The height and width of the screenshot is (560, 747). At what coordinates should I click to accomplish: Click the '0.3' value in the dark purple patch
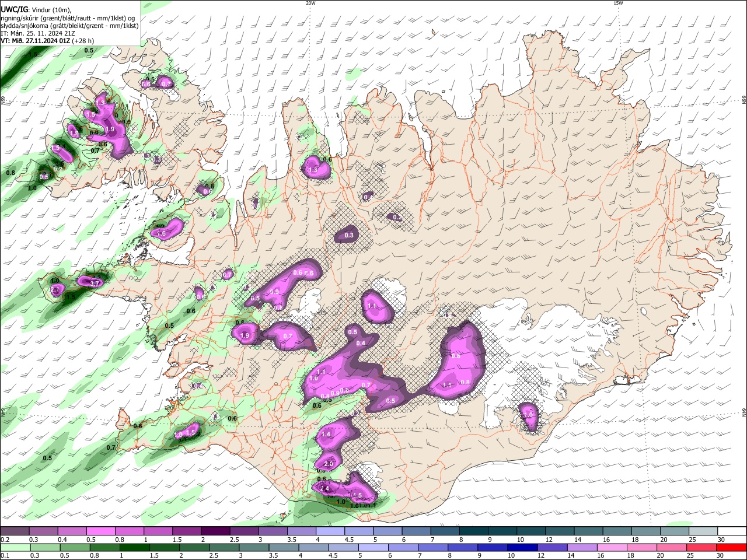(349, 236)
